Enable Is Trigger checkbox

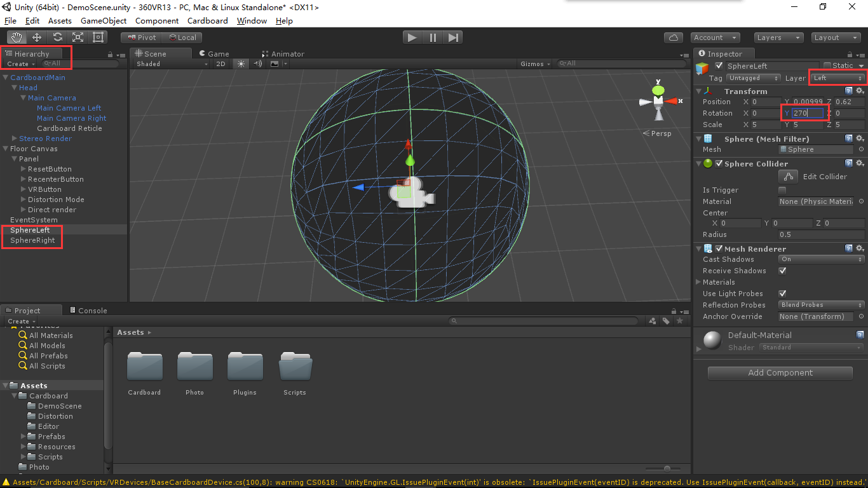[782, 190]
